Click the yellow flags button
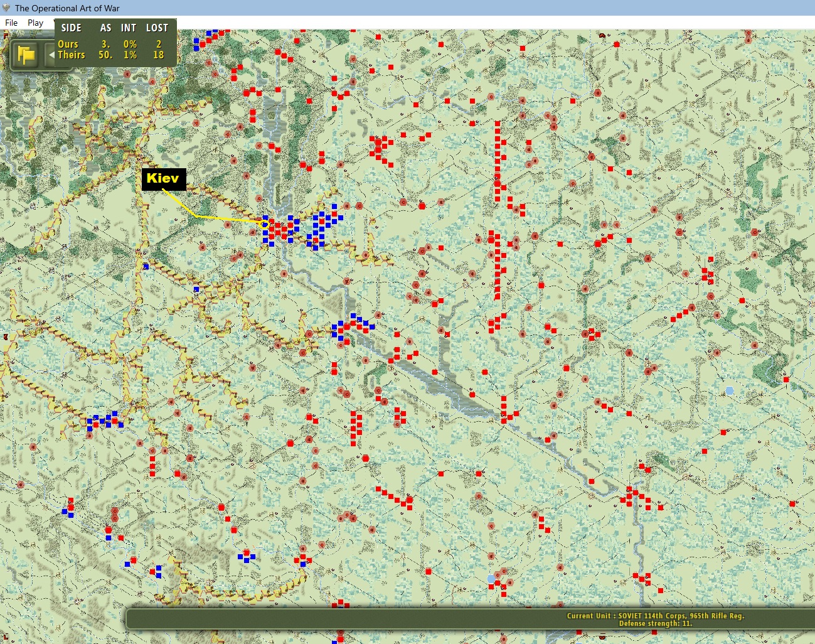The image size is (815, 644). [x=26, y=55]
